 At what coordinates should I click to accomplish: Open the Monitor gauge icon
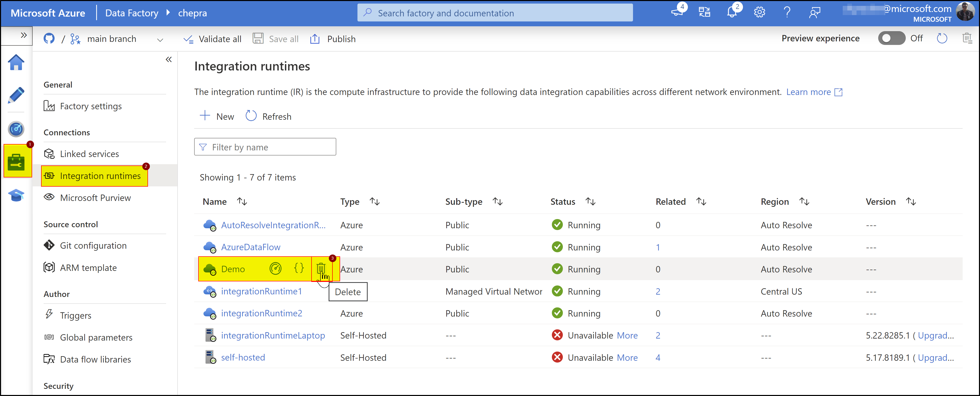click(x=16, y=129)
